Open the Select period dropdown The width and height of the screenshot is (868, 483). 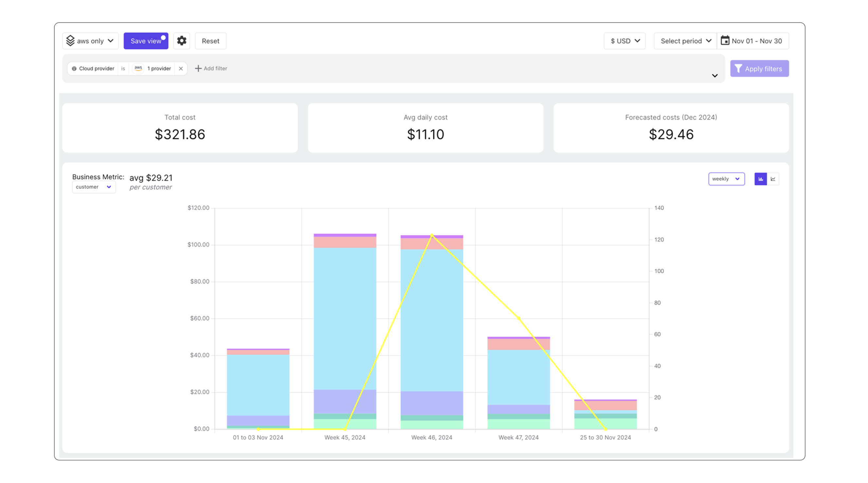685,41
